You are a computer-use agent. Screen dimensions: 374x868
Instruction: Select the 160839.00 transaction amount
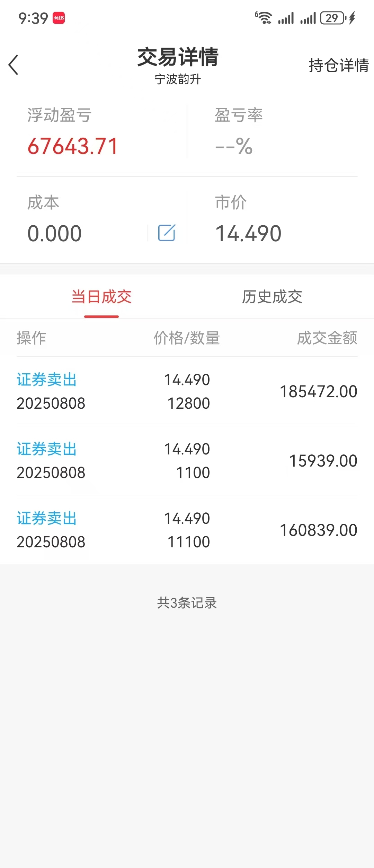(318, 530)
